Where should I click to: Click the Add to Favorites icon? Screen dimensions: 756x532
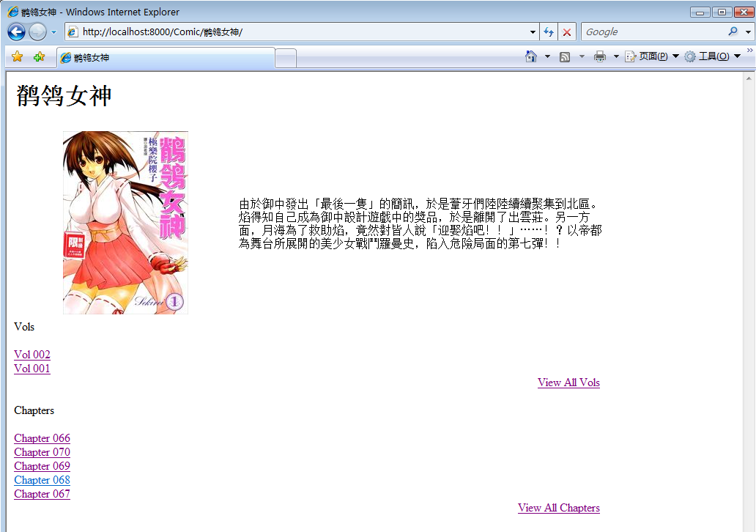click(39, 57)
